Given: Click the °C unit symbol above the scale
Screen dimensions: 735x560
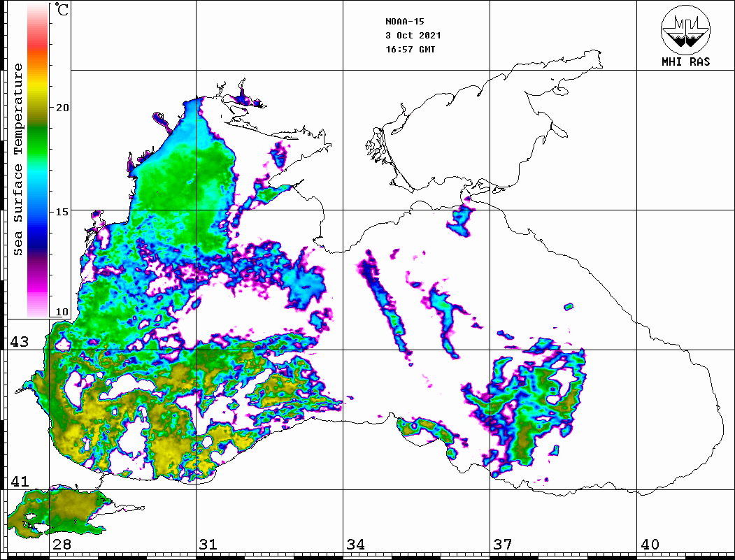Looking at the screenshot, I should tap(63, 12).
